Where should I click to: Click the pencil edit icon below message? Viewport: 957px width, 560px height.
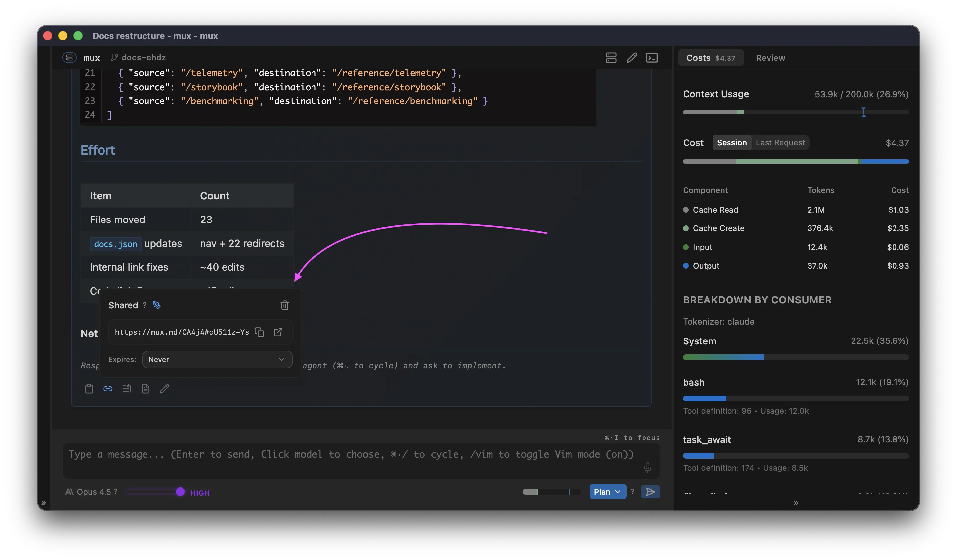click(164, 389)
